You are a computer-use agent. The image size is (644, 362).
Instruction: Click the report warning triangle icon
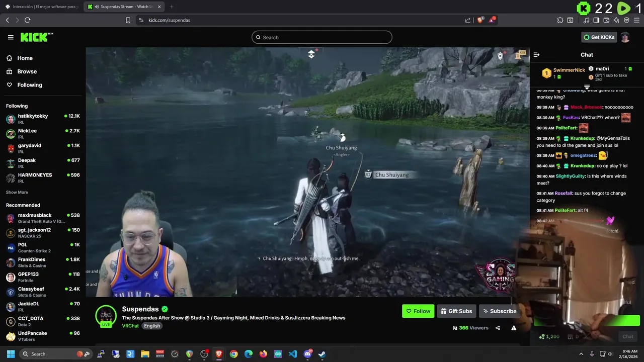pos(514,328)
